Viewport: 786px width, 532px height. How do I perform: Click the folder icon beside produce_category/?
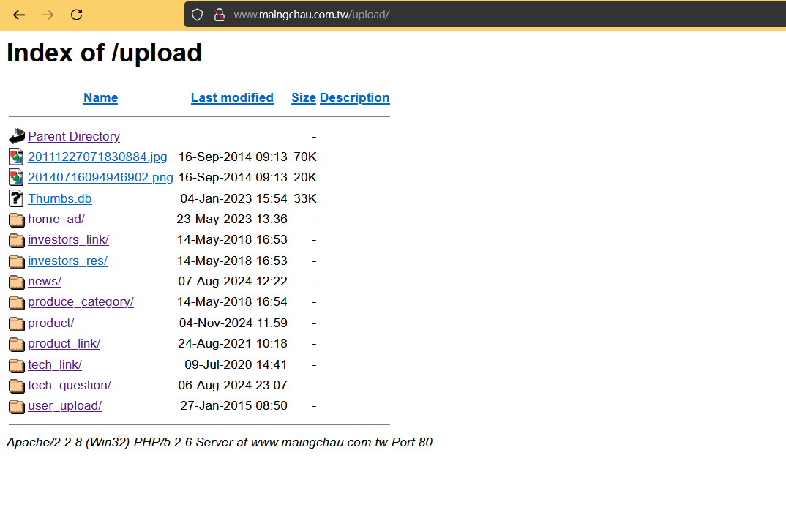(17, 302)
